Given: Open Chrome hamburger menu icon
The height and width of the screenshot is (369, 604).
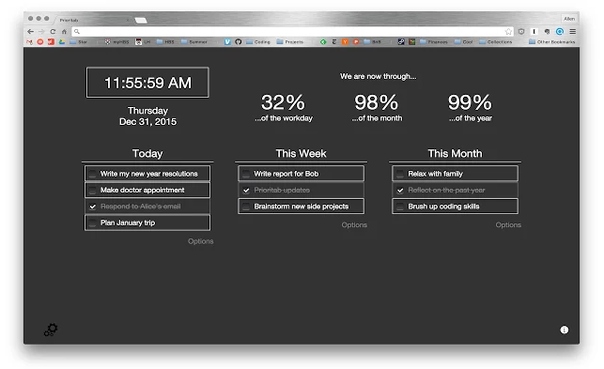Looking at the screenshot, I should click(573, 32).
